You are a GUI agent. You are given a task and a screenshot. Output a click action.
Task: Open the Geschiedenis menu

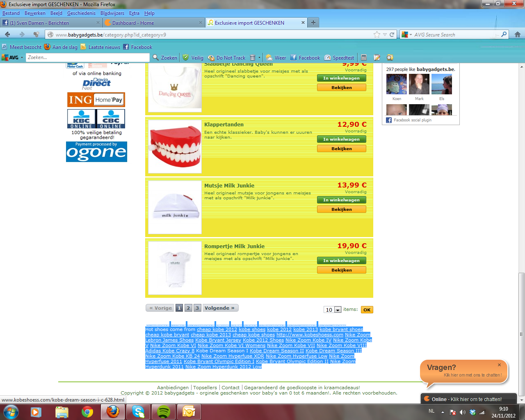coord(81,13)
